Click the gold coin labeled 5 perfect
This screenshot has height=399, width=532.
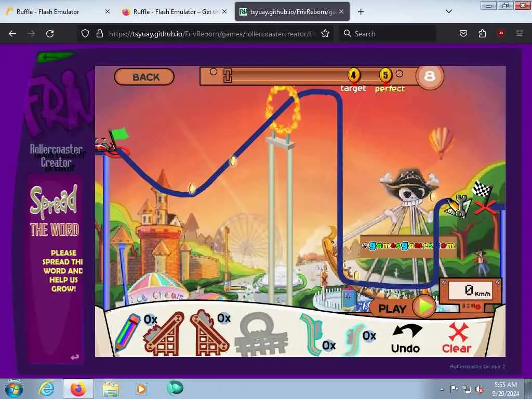coord(385,75)
